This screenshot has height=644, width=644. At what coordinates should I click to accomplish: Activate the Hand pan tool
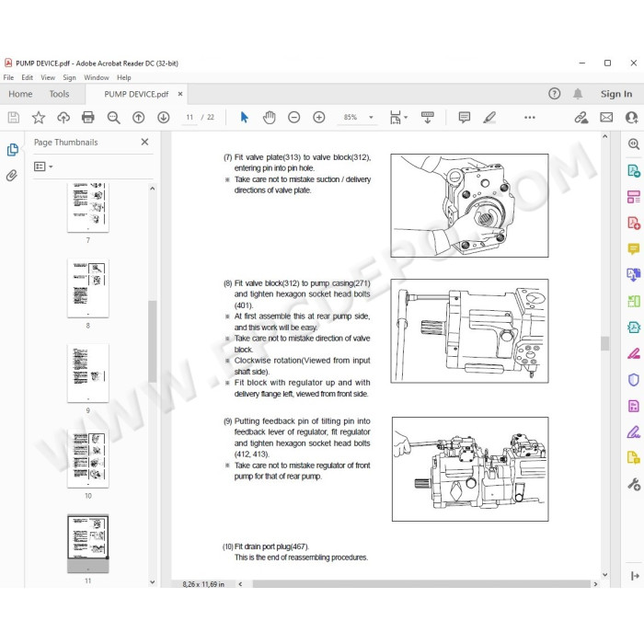pos(269,118)
